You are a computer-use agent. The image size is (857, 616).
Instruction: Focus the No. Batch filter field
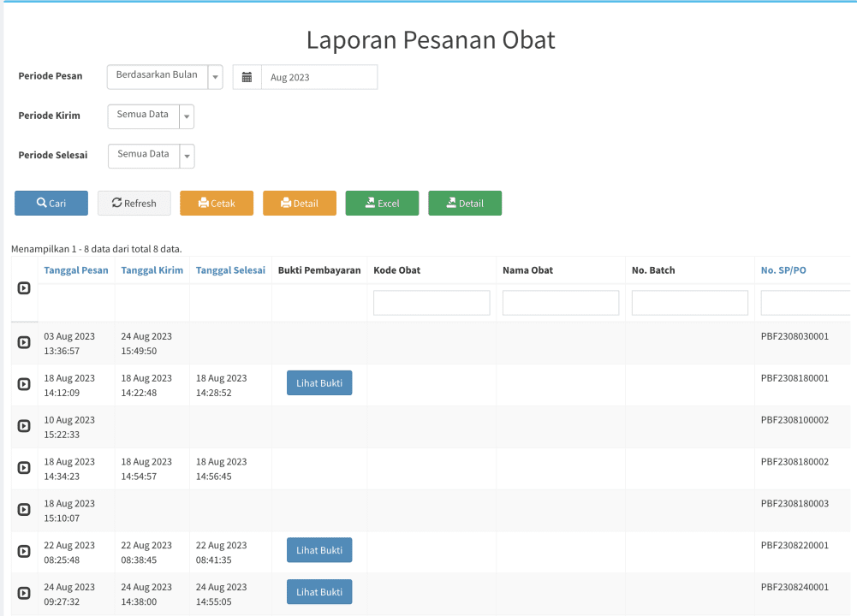pyautogui.click(x=690, y=303)
